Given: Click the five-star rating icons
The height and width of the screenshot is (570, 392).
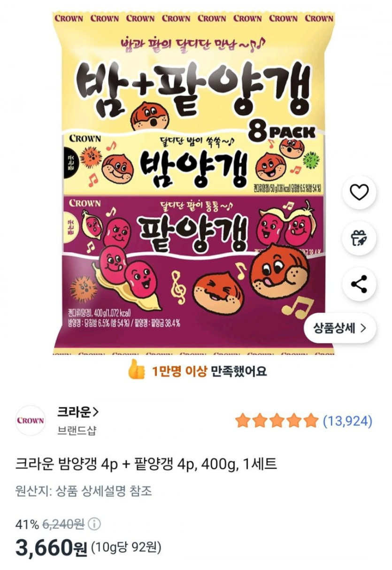Looking at the screenshot, I should point(277,421).
